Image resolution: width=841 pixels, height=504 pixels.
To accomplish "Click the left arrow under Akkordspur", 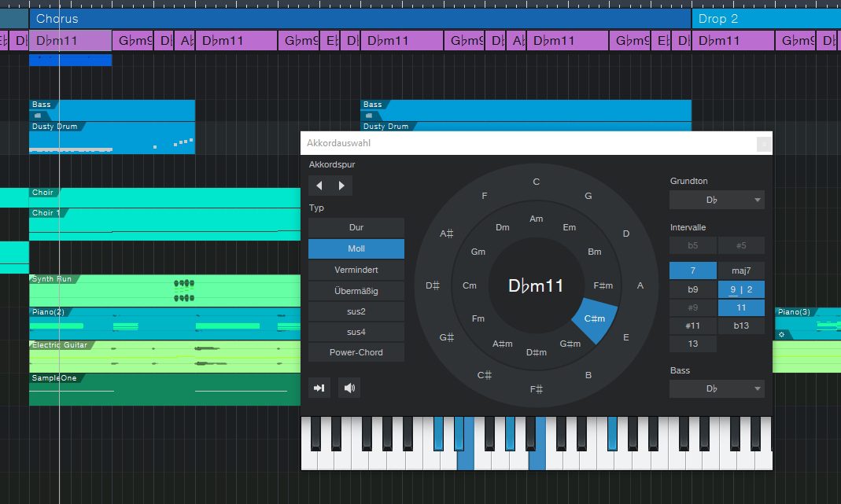I will pyautogui.click(x=319, y=185).
